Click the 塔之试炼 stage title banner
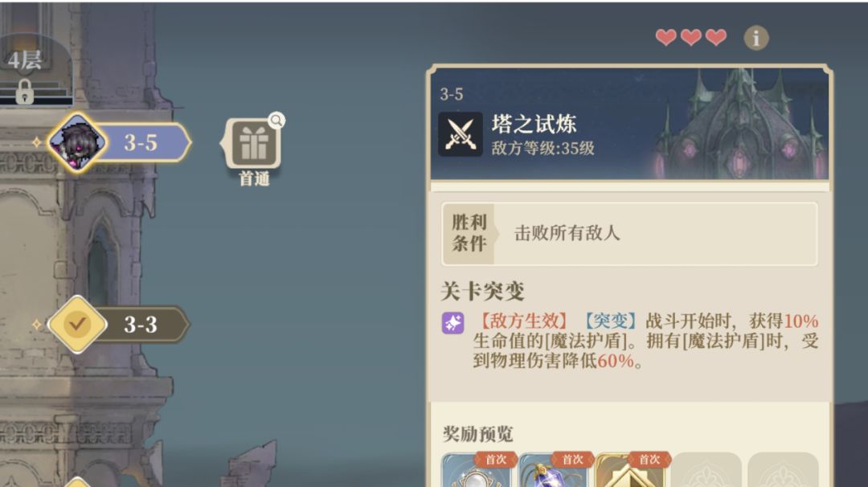The height and width of the screenshot is (487, 868). pos(629,124)
